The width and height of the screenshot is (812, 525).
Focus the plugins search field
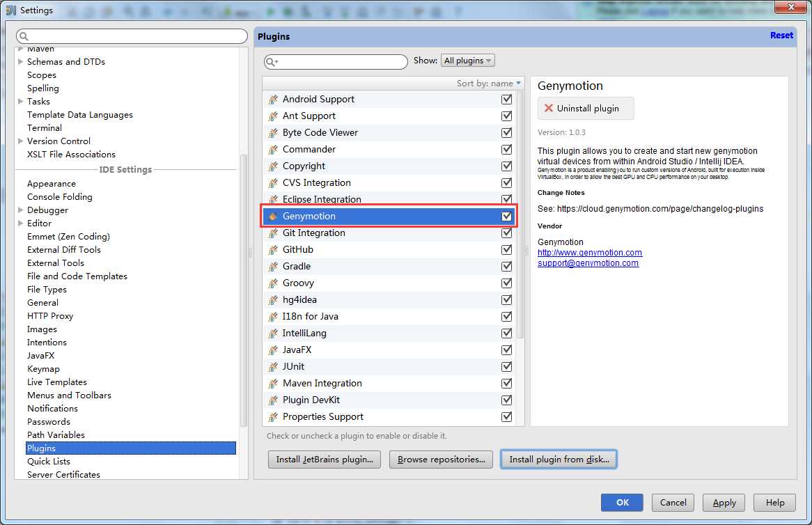336,62
